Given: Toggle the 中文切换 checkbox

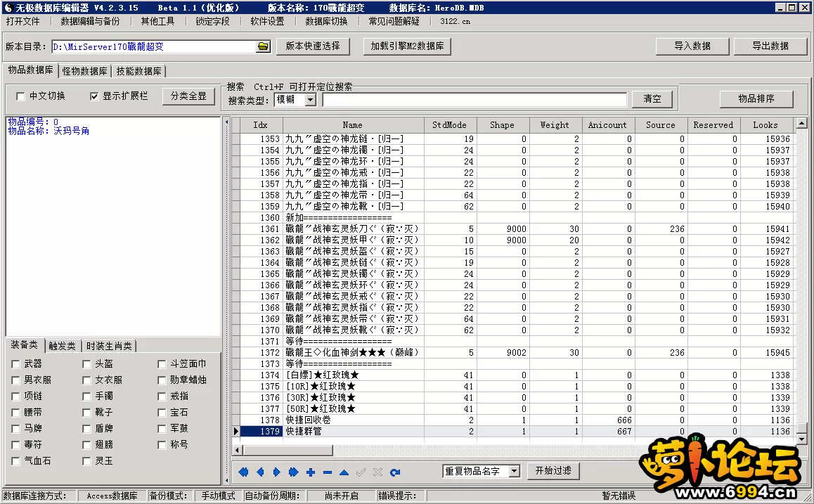Looking at the screenshot, I should click(21, 96).
